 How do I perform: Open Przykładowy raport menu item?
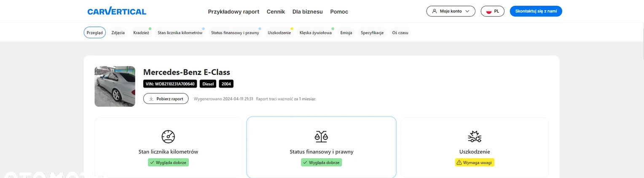pyautogui.click(x=233, y=12)
